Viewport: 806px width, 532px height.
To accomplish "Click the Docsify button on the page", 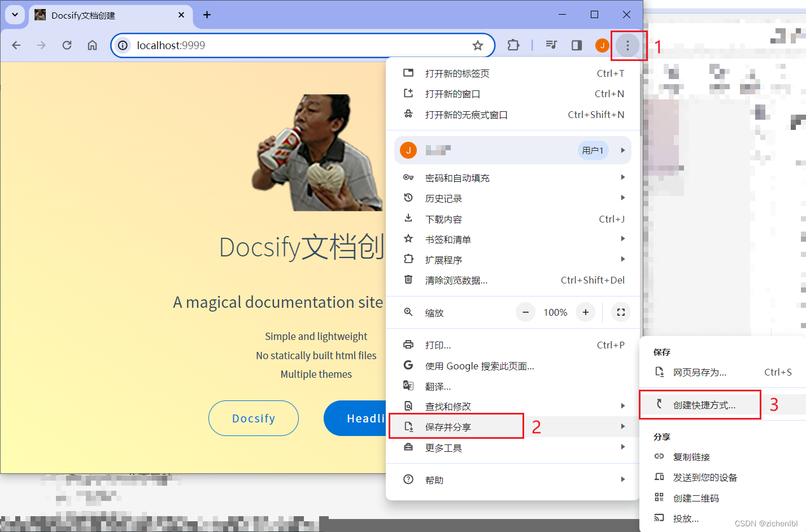I will [254, 418].
